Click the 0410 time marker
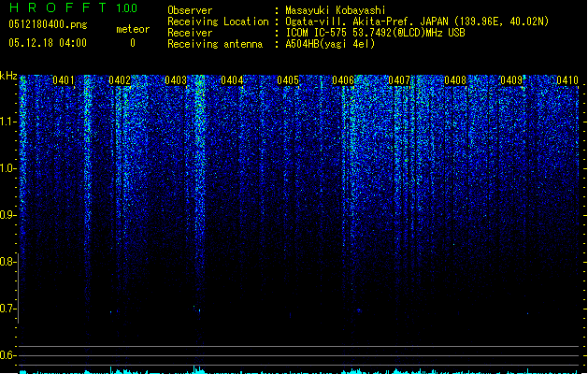The width and height of the screenshot is (588, 374). [x=567, y=79]
